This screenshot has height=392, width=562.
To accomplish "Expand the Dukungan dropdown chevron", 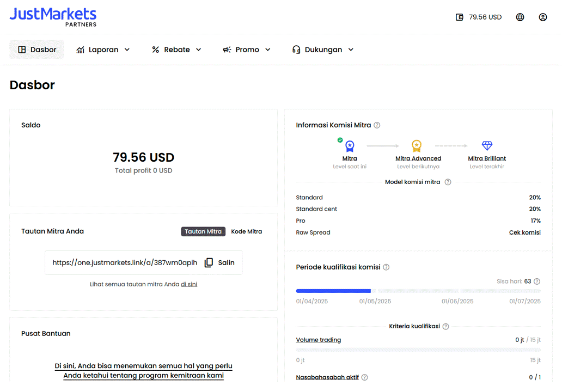I will 351,50.
